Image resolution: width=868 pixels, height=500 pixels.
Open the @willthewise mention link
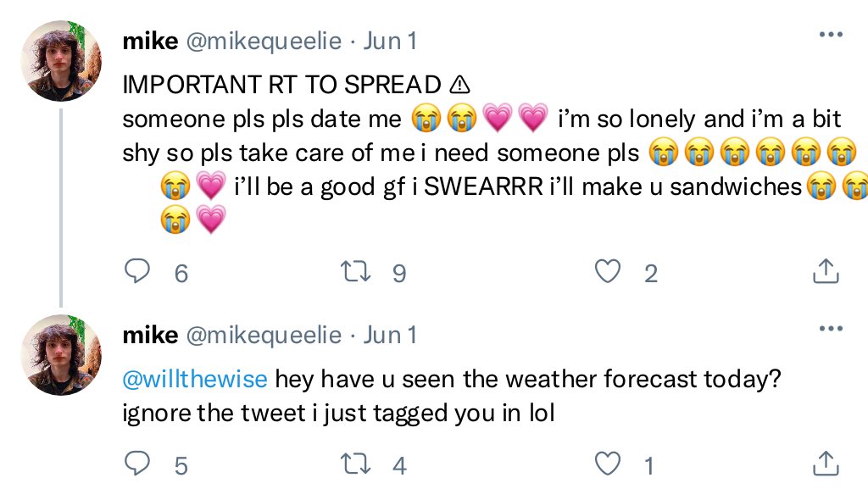pyautogui.click(x=195, y=380)
